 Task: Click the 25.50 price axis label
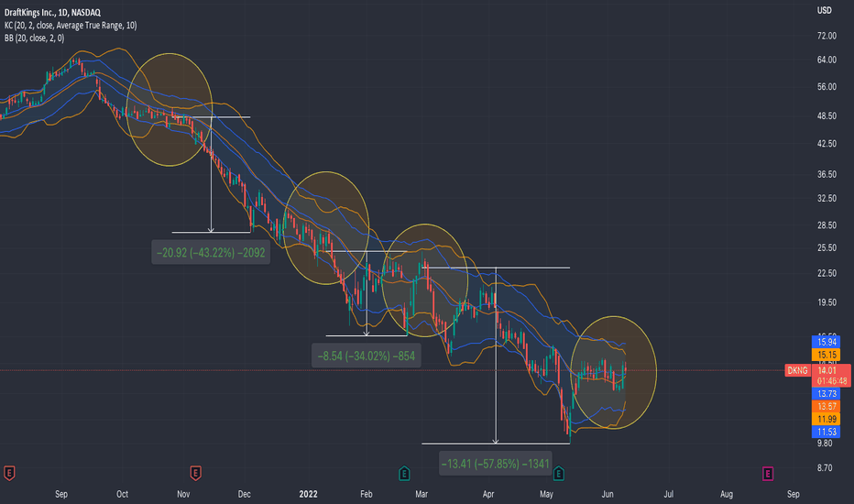click(827, 248)
